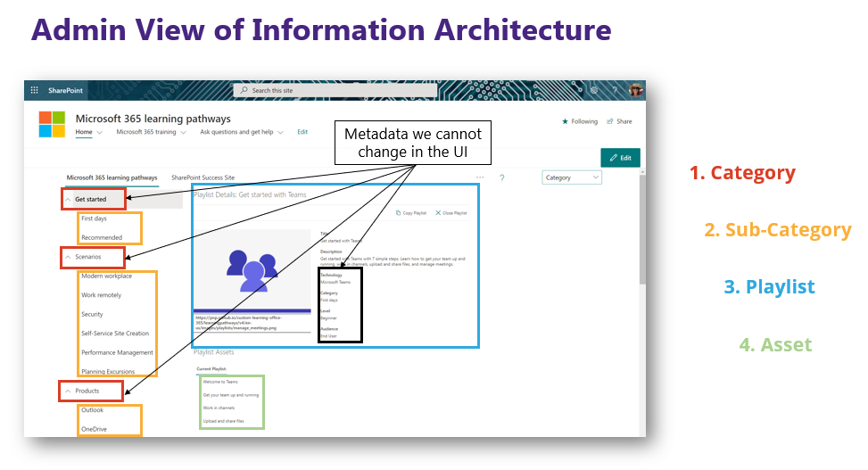The width and height of the screenshot is (868, 470).
Task: Open the SharePoint app launcher waffle
Action: click(35, 90)
